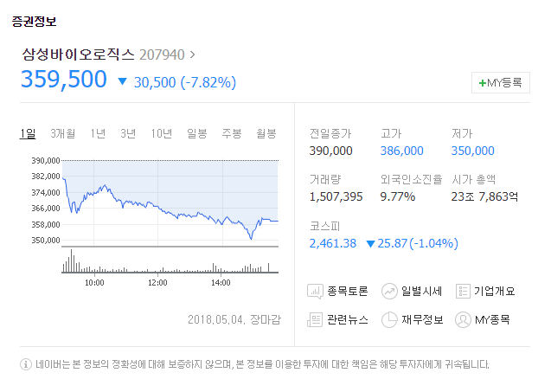Select the 1일 chart tab
Image resolution: width=551 pixels, height=392 pixels.
29,133
